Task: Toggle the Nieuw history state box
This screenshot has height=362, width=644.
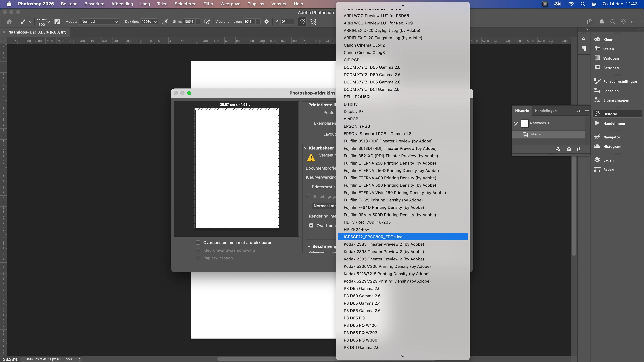Action: click(x=516, y=135)
